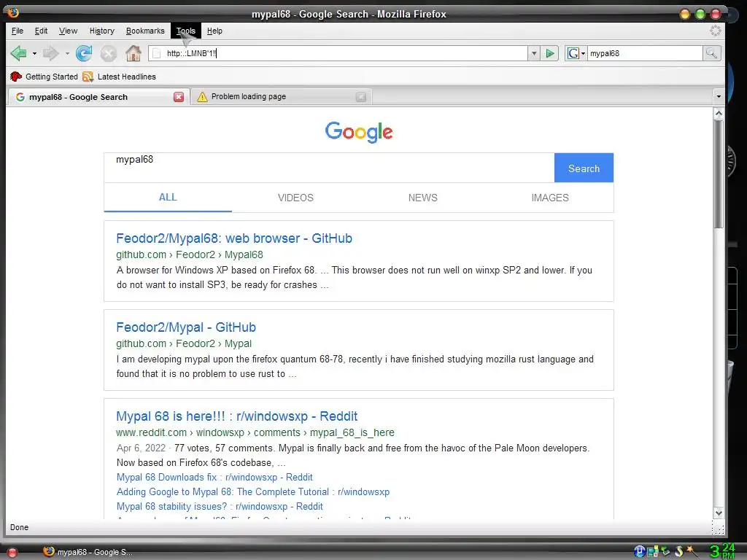The height and width of the screenshot is (560, 747).
Task: Click the magic wand tray icon
Action: tap(692, 551)
